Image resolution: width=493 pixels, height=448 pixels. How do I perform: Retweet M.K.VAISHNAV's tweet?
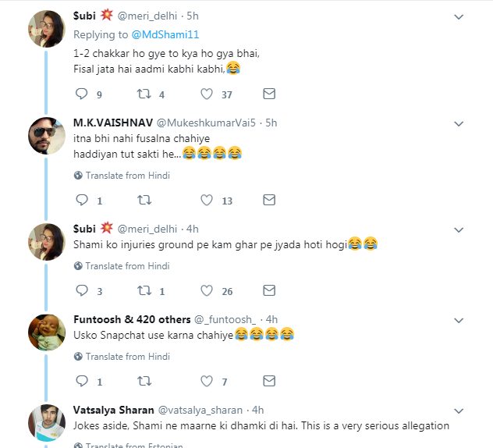click(x=144, y=201)
